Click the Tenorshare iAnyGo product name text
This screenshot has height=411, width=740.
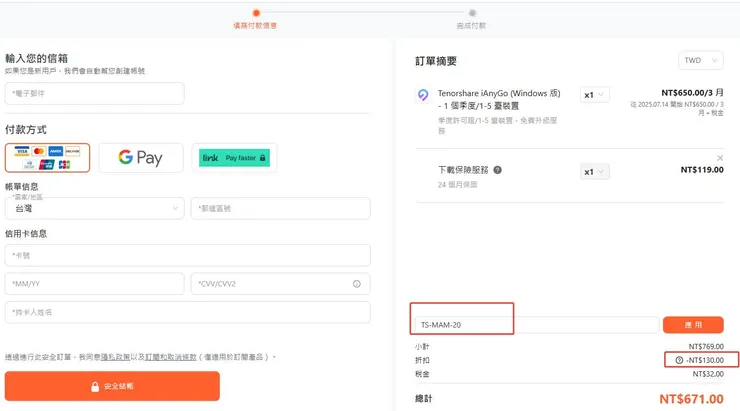(499, 100)
